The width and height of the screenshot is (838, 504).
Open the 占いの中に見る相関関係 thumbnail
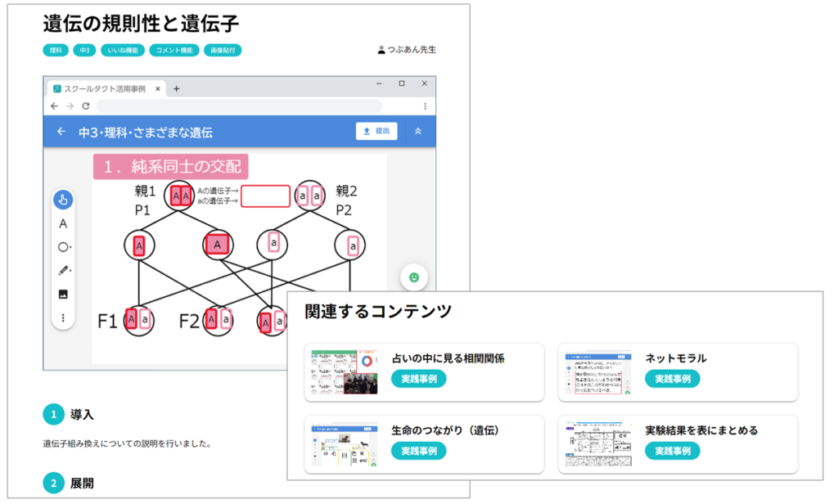(x=345, y=372)
